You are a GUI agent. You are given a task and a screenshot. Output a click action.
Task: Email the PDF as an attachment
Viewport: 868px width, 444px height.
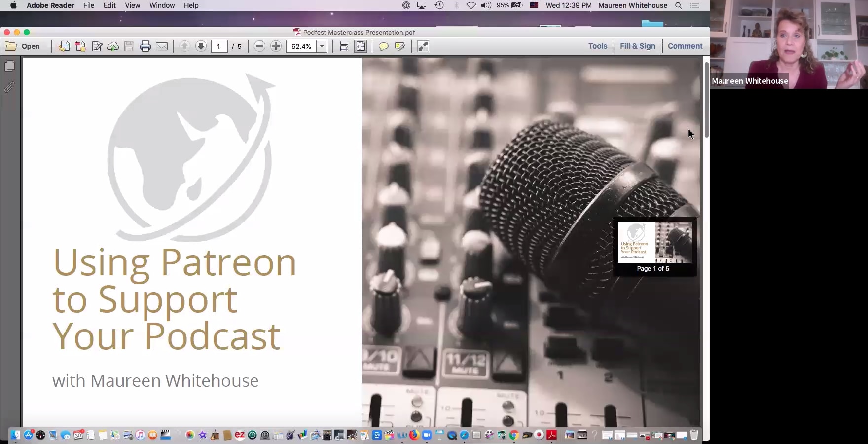(x=162, y=46)
